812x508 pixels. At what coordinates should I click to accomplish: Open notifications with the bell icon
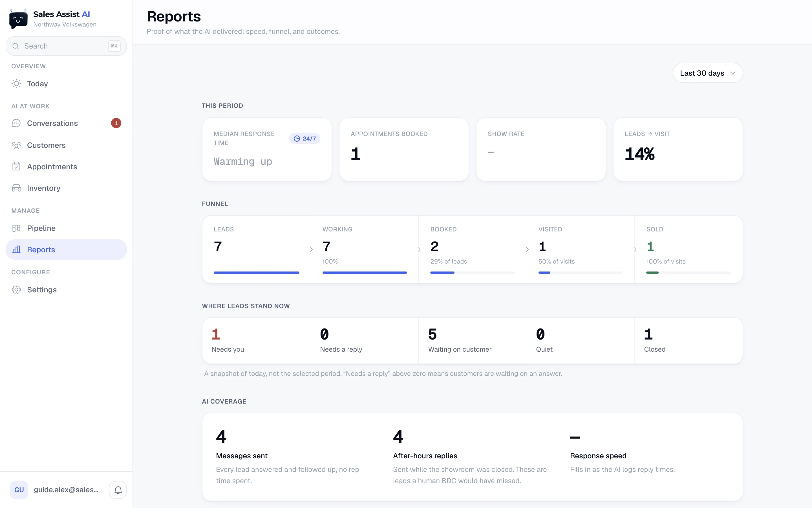(x=118, y=490)
